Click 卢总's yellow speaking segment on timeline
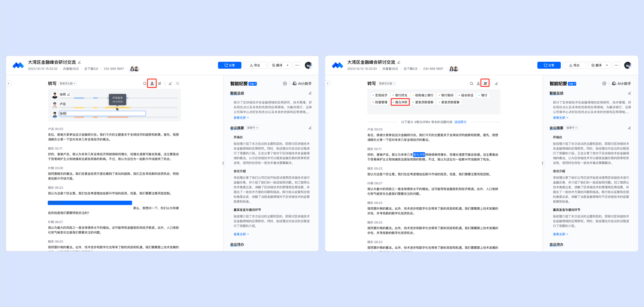Viewport: 644px width, 307px height. tap(117, 108)
